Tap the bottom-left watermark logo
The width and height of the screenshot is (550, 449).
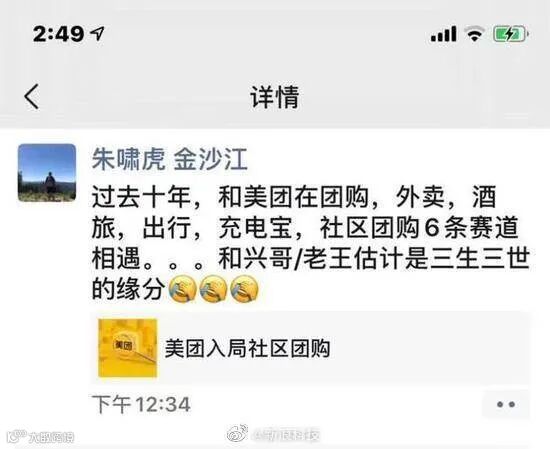point(18,436)
